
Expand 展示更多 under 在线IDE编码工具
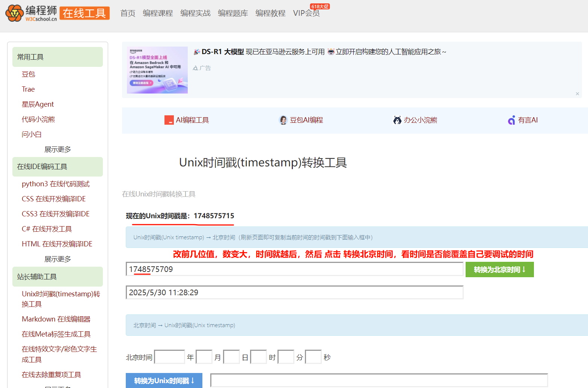[x=58, y=258]
